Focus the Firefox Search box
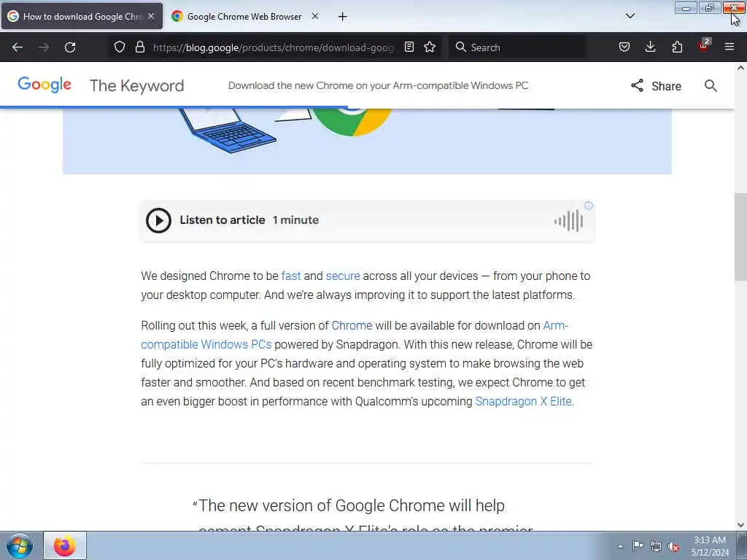 coord(517,47)
